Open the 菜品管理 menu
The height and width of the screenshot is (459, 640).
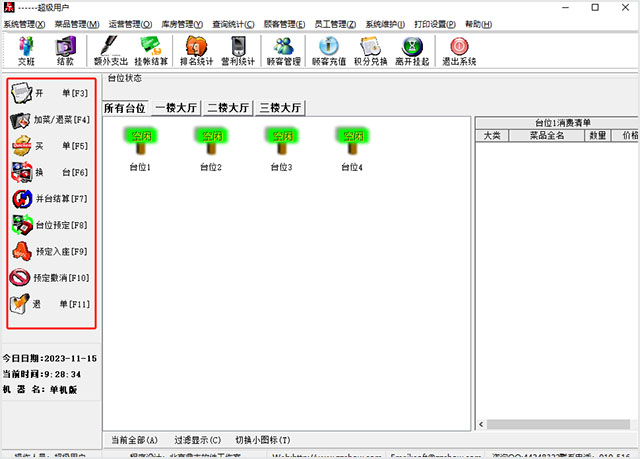tap(76, 23)
